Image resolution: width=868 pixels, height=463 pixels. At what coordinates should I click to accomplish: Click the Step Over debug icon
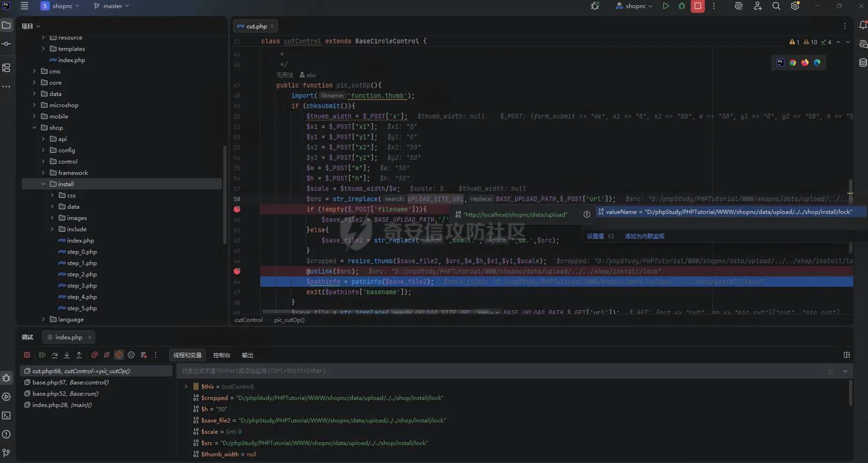point(55,355)
